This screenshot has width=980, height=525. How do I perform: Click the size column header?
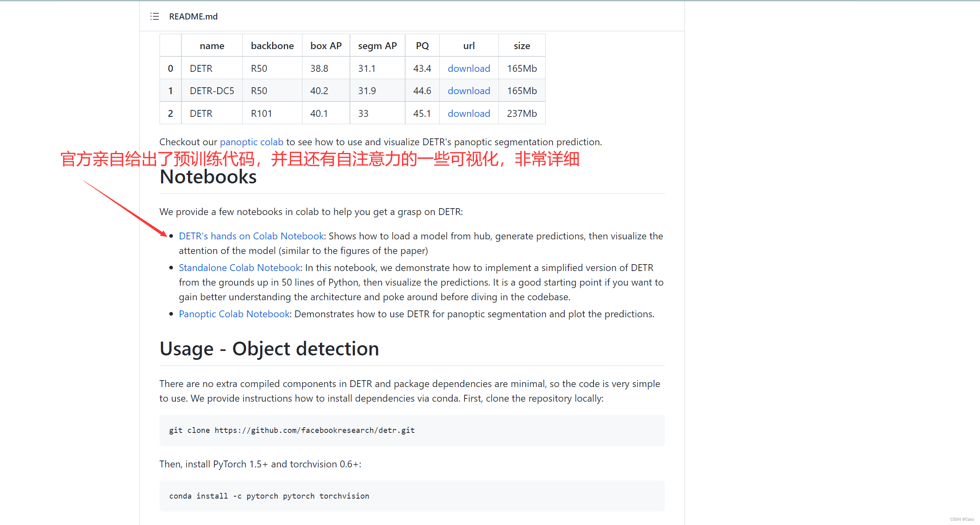(522, 46)
